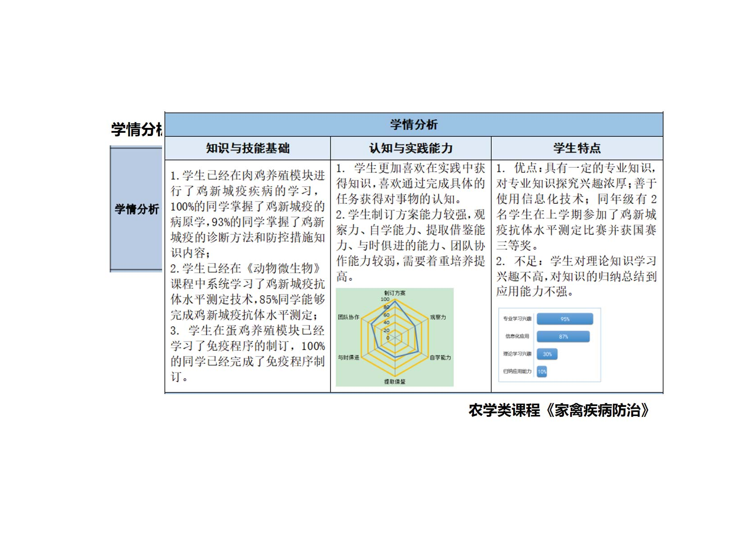Click the 观察力 radar axis label

coord(438,317)
